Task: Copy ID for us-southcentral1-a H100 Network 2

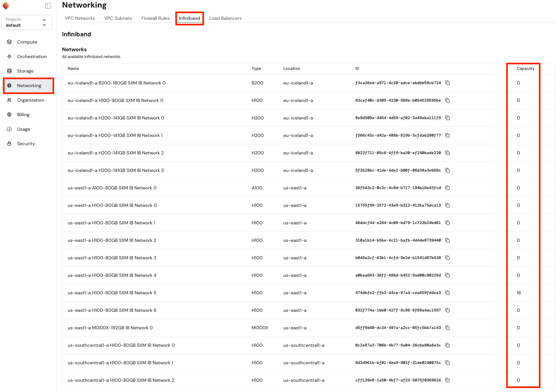Action: 447,380
